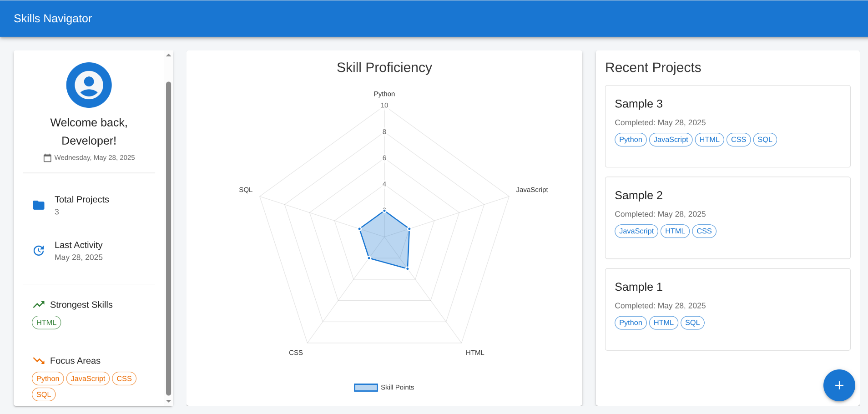The width and height of the screenshot is (868, 414).
Task: Click the Skills Navigator app title
Action: coord(53,19)
